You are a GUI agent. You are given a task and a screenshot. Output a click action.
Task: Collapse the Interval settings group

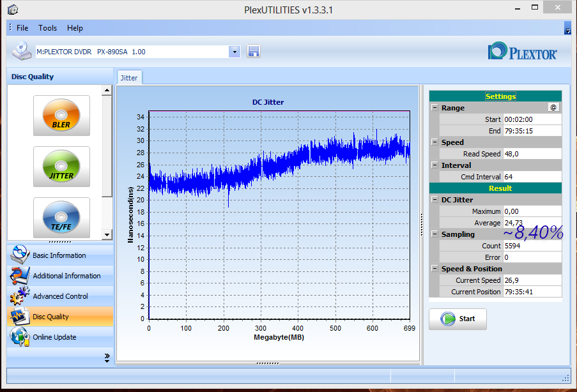click(435, 165)
